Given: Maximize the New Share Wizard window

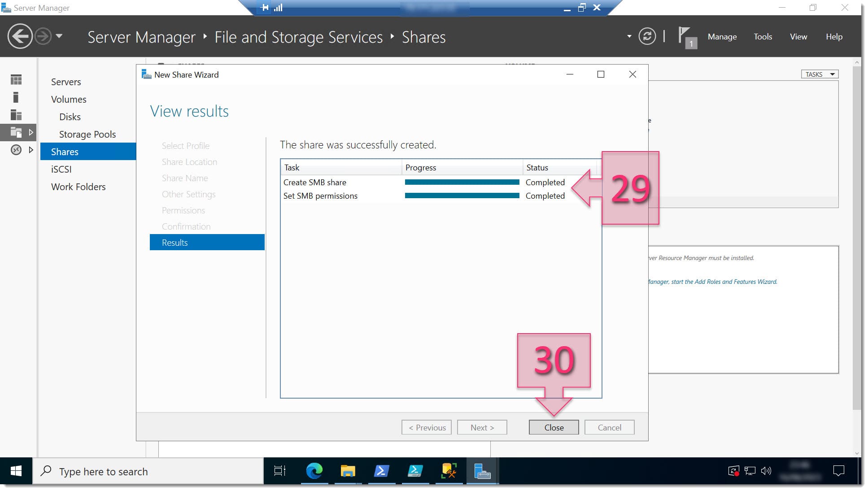Looking at the screenshot, I should pyautogui.click(x=601, y=74).
